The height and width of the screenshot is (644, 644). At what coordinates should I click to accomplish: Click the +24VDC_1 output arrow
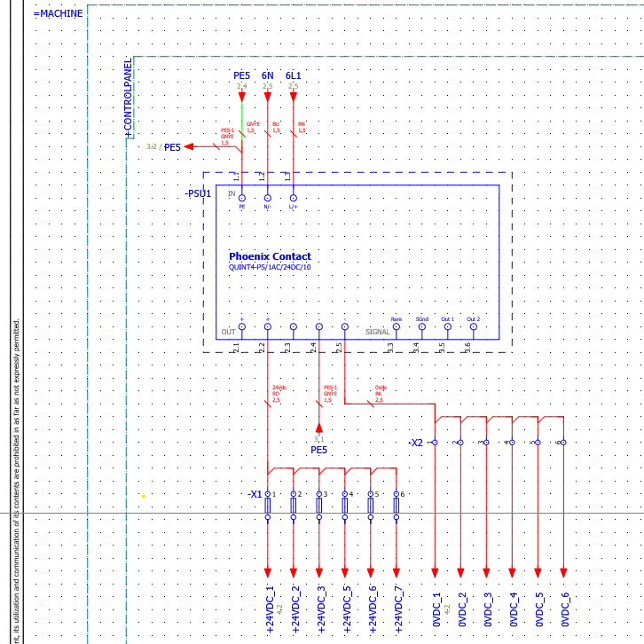(x=267, y=572)
